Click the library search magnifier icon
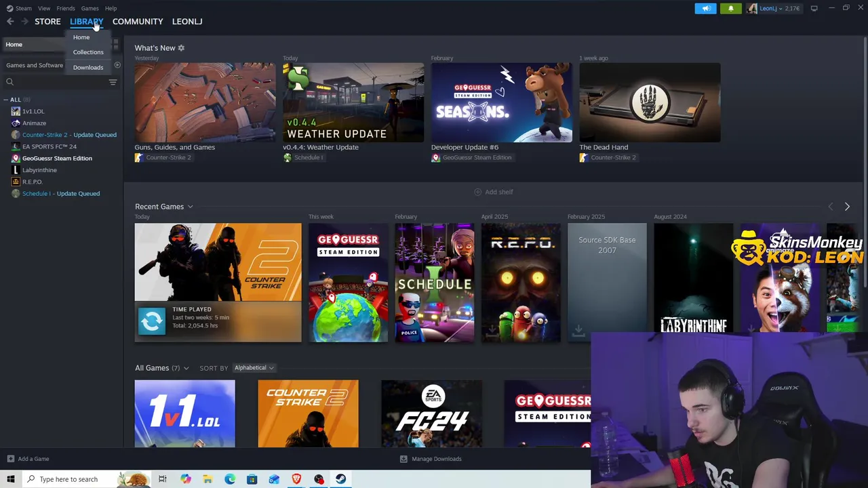This screenshot has height=488, width=868. (x=9, y=82)
